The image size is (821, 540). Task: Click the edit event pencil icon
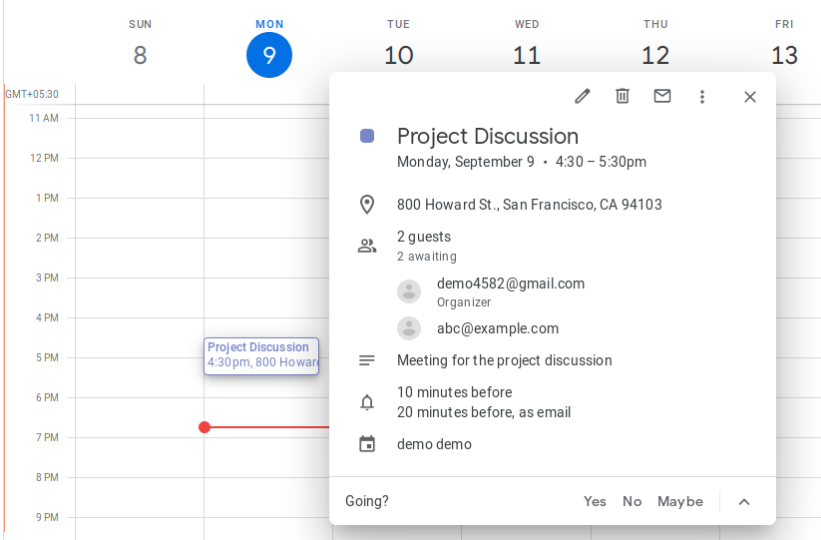point(582,96)
